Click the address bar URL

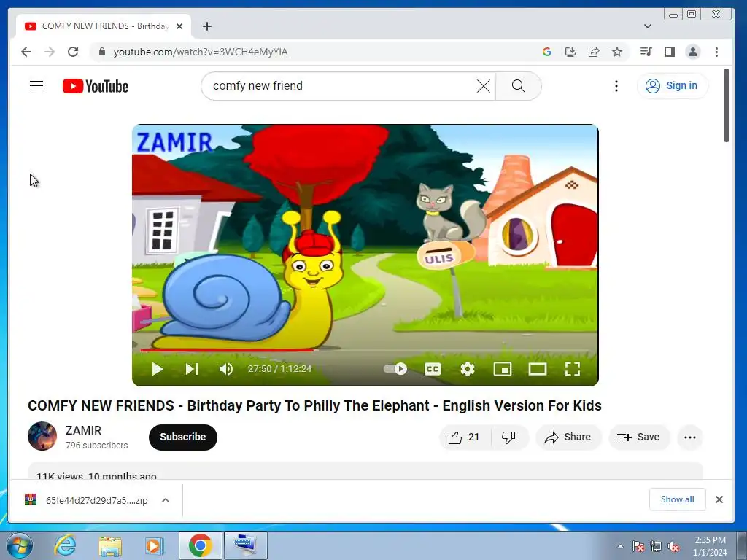(x=201, y=52)
